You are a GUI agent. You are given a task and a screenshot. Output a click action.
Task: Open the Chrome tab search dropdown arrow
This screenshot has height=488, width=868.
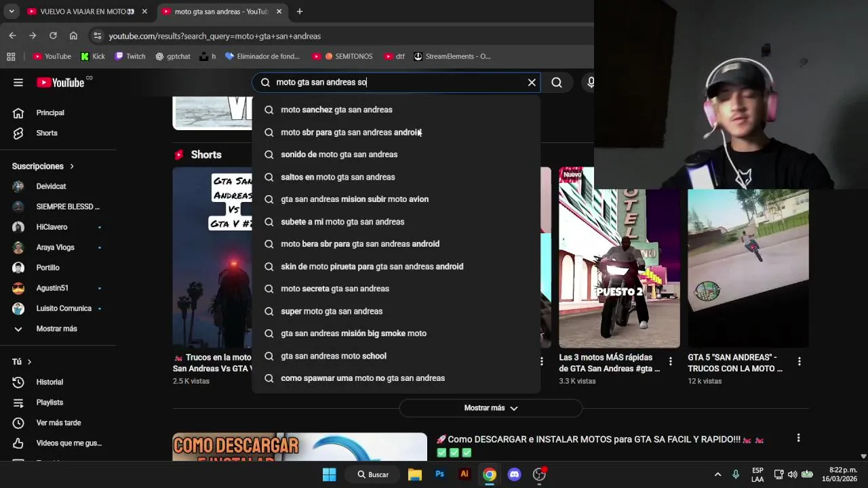click(12, 12)
